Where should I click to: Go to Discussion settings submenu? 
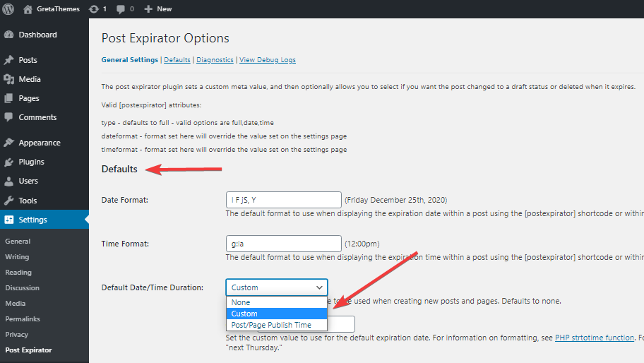[22, 288]
